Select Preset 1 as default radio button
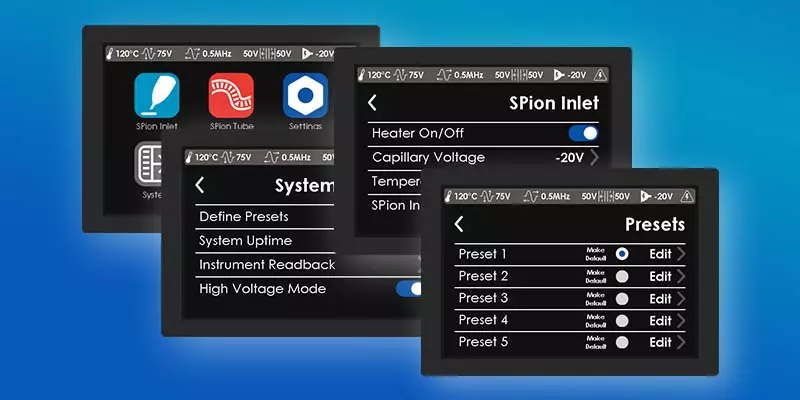 click(x=622, y=254)
